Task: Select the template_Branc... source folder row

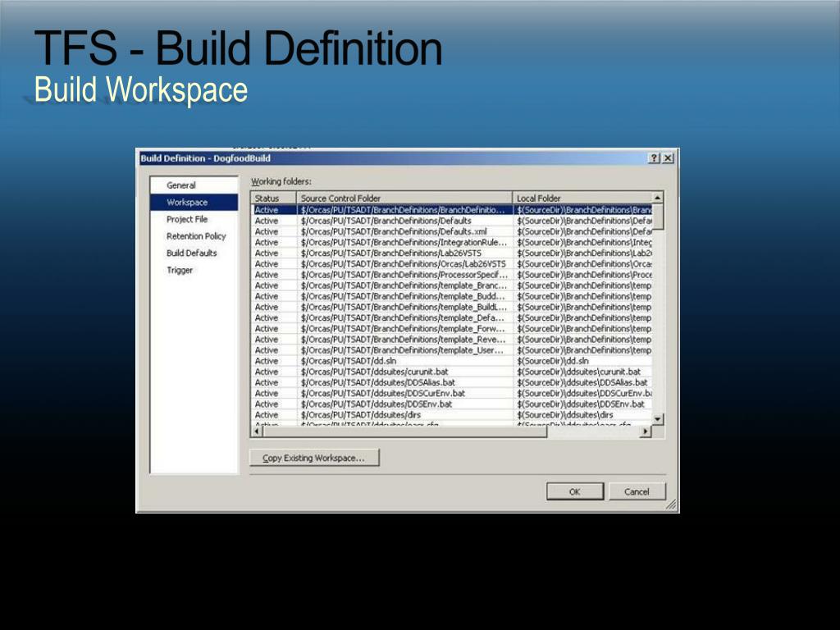Action: click(x=452, y=285)
